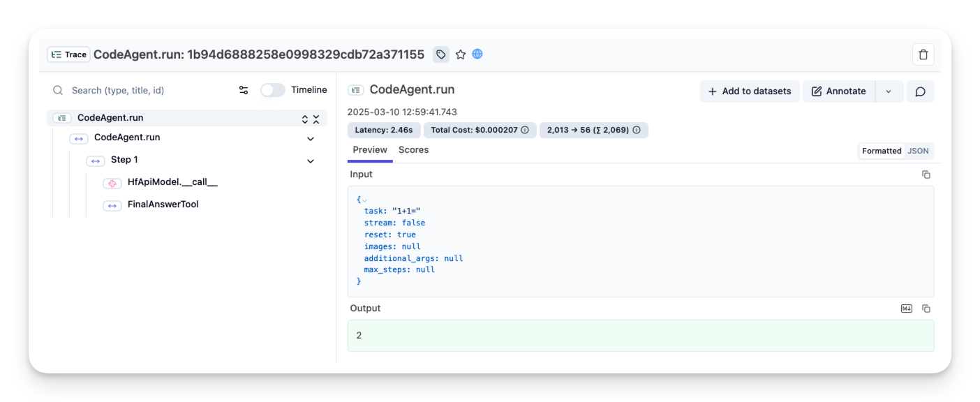Click the globe publish icon
The image size is (980, 402).
(x=477, y=54)
